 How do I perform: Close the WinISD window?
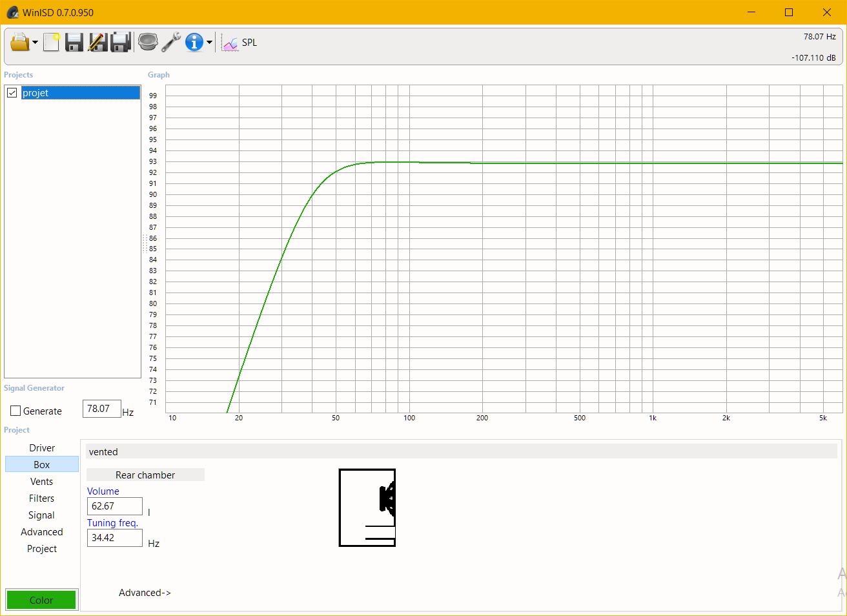pos(827,12)
